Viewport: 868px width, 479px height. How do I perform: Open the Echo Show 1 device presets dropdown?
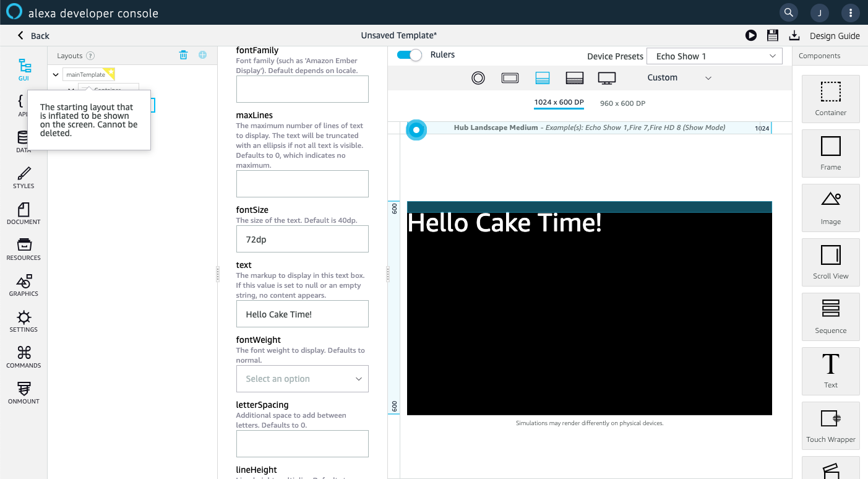coord(714,56)
